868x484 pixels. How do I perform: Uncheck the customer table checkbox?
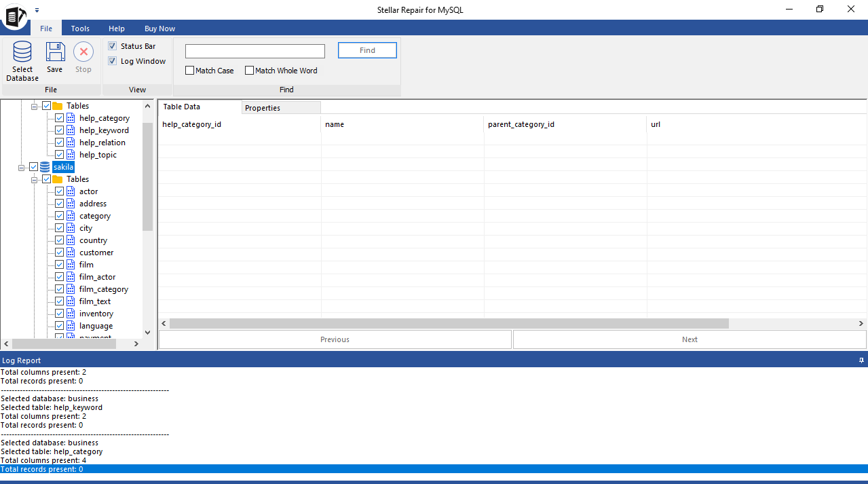point(60,253)
